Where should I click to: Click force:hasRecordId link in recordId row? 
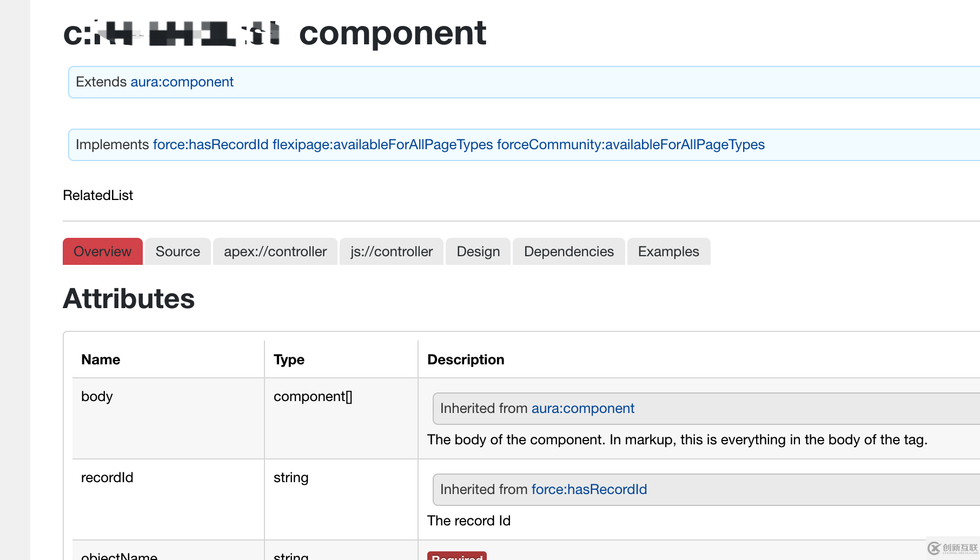pos(589,489)
